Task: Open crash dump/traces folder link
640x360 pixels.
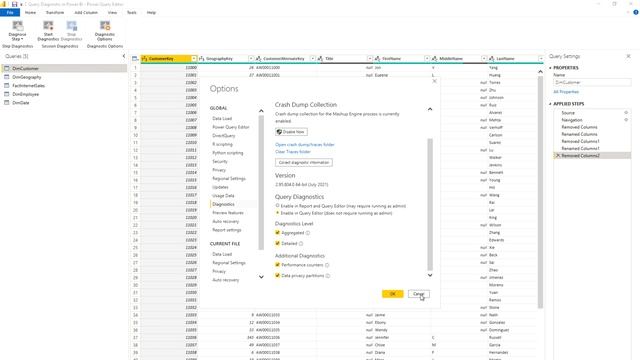Action: coord(305,144)
